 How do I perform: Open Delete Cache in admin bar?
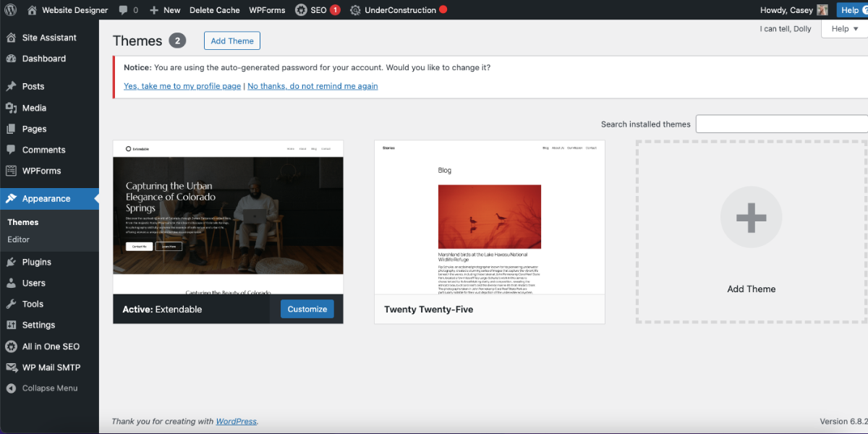point(214,10)
